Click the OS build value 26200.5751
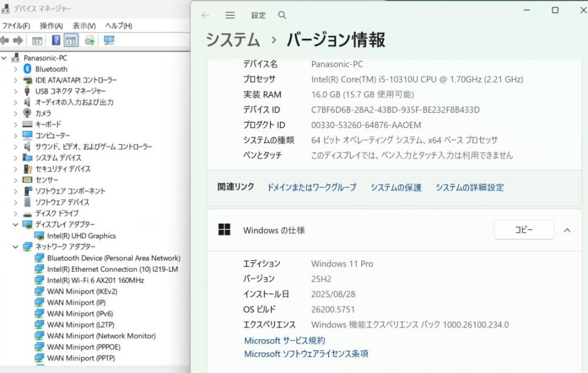The image size is (588, 373). click(x=333, y=309)
